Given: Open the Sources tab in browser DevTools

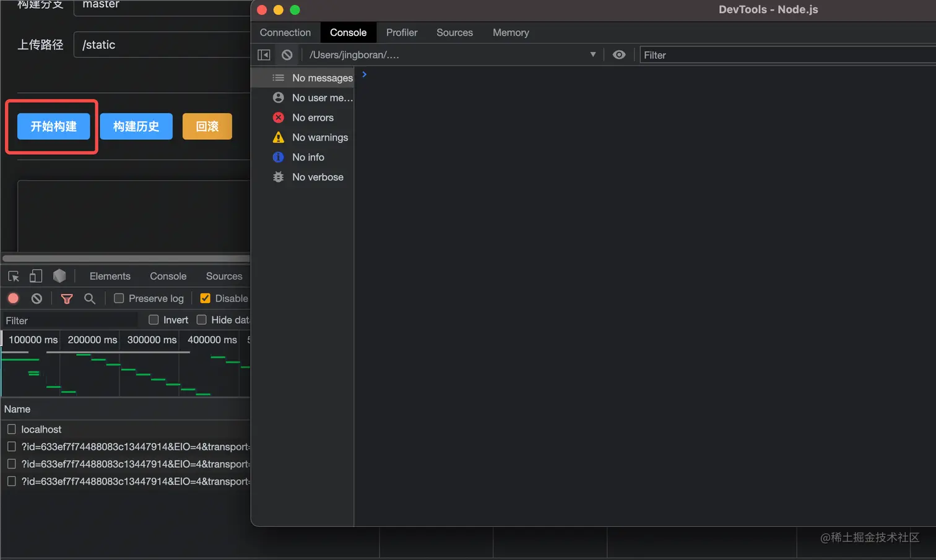Looking at the screenshot, I should [224, 276].
